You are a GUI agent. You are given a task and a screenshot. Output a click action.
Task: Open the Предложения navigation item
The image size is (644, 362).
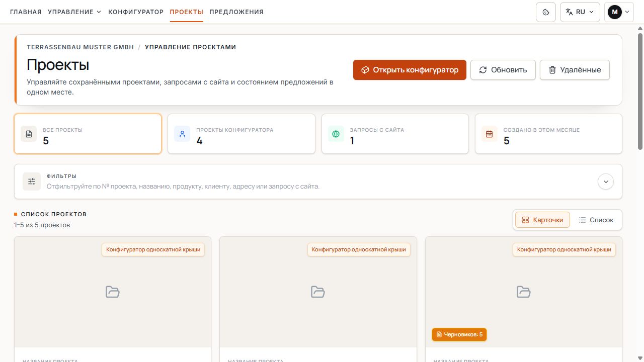[236, 12]
